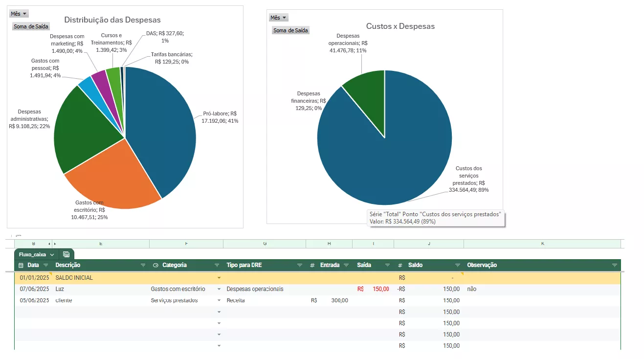Select the red R$ 150,00 Saída cell

click(373, 289)
